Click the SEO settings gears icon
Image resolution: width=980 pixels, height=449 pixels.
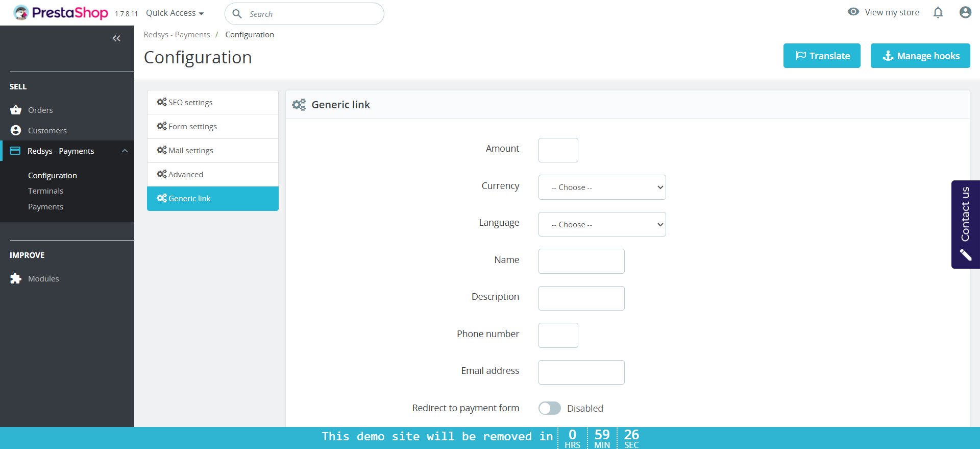tap(162, 102)
